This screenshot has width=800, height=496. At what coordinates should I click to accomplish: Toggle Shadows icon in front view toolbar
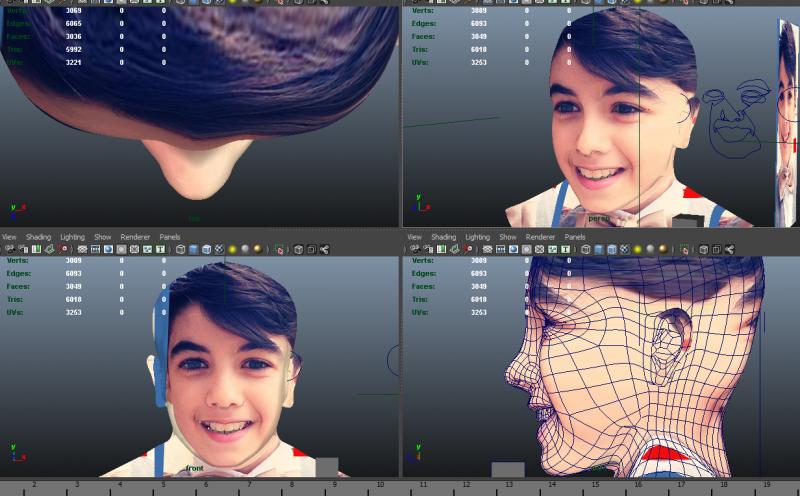coord(245,249)
